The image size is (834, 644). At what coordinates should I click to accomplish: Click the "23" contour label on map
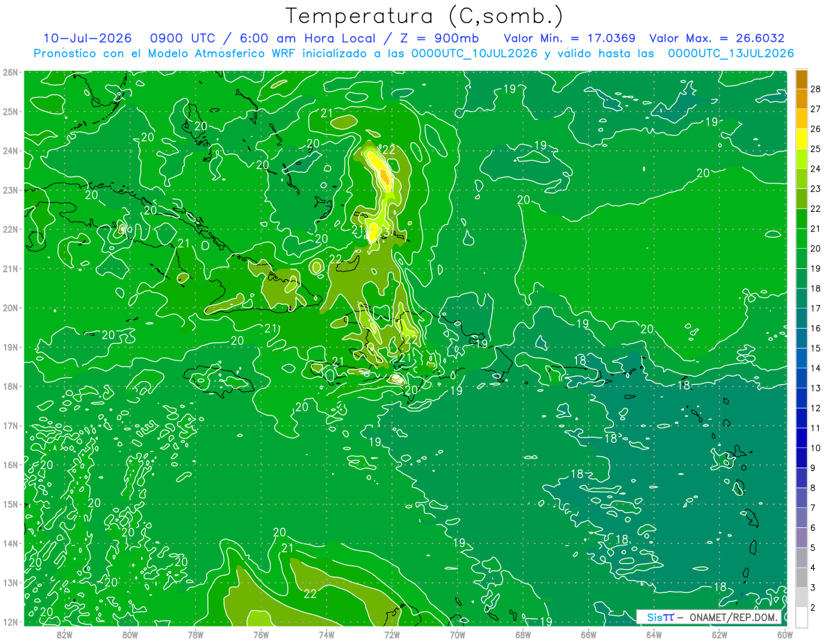coord(383,233)
